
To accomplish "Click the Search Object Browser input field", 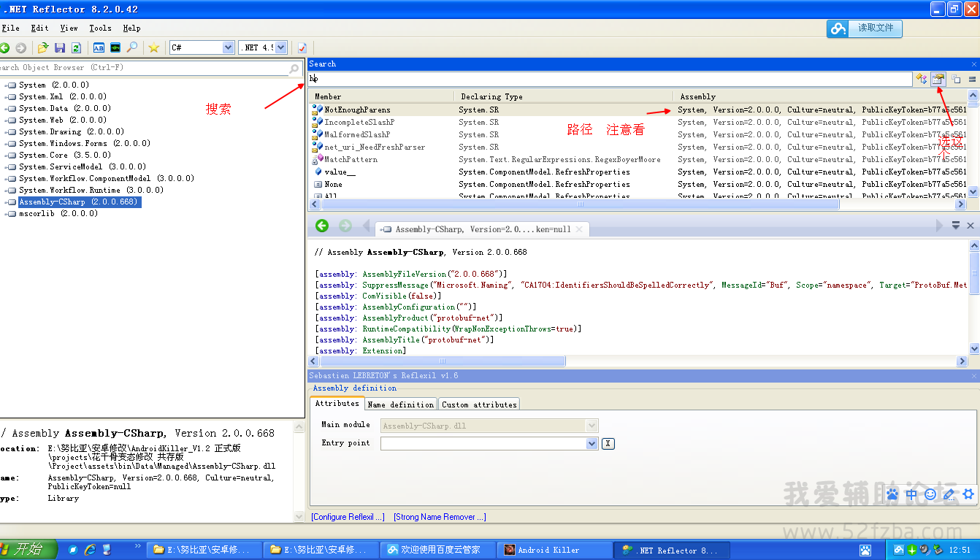I will [145, 69].
